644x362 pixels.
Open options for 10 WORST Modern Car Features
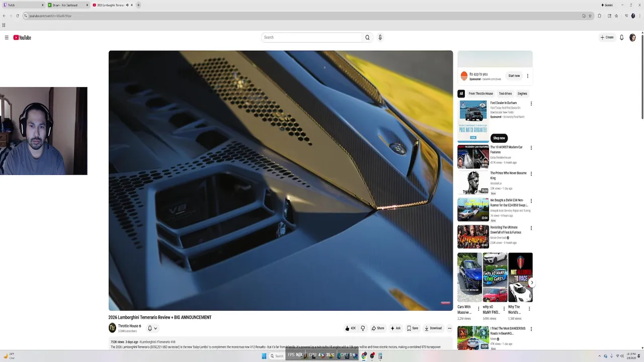531,148
